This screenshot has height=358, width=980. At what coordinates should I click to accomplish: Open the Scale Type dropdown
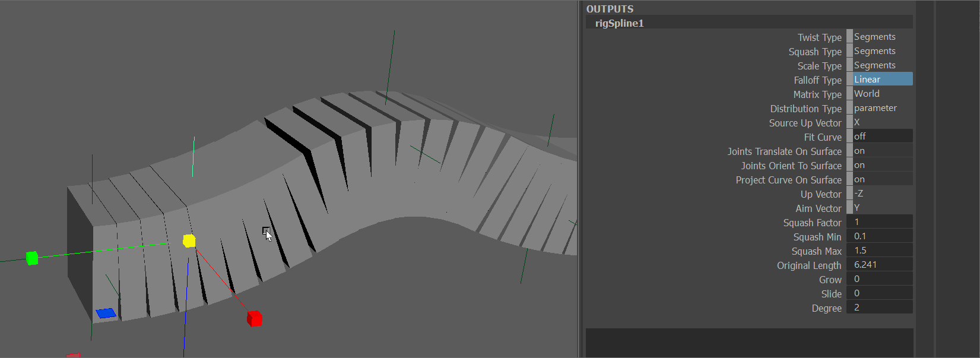tap(880, 65)
